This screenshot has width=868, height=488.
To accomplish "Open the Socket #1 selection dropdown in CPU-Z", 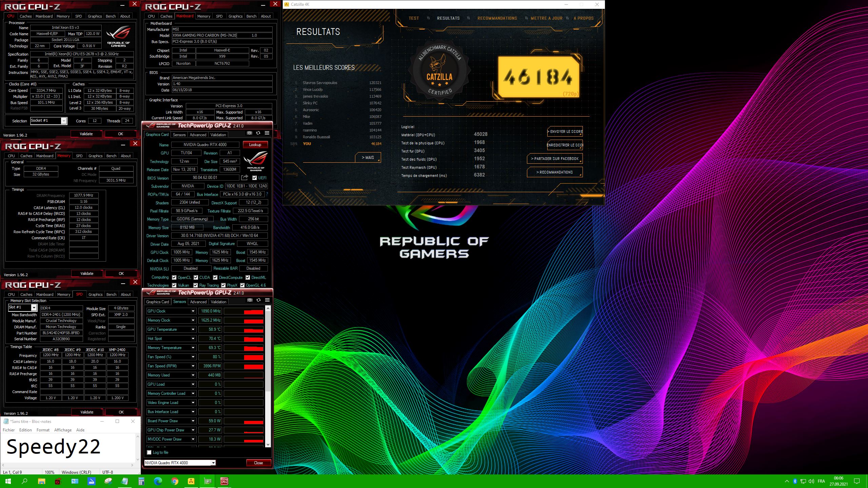I will coord(63,121).
